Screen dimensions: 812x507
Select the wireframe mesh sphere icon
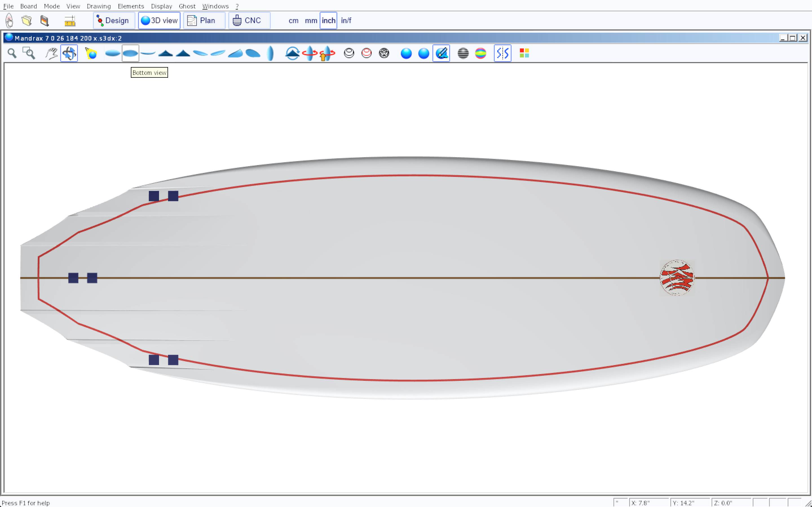tap(384, 53)
